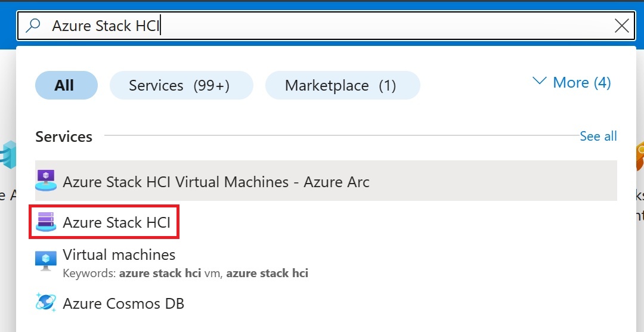This screenshot has width=644, height=332.
Task: Click the Azure Cosmos DB planet icon
Action: [46, 303]
